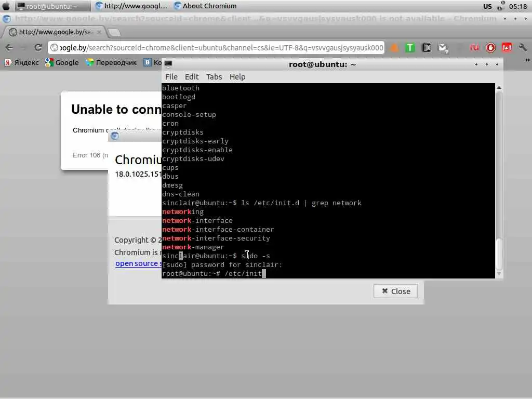
Task: Click the red 'ru' extension icon
Action: coord(474,48)
